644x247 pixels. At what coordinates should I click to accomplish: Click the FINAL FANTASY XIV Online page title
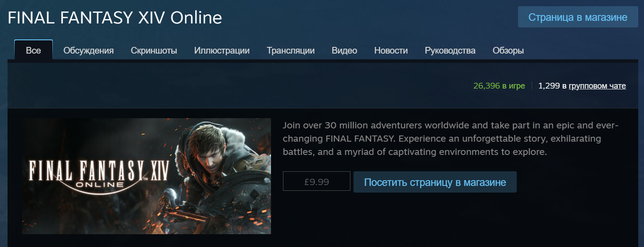pos(115,18)
